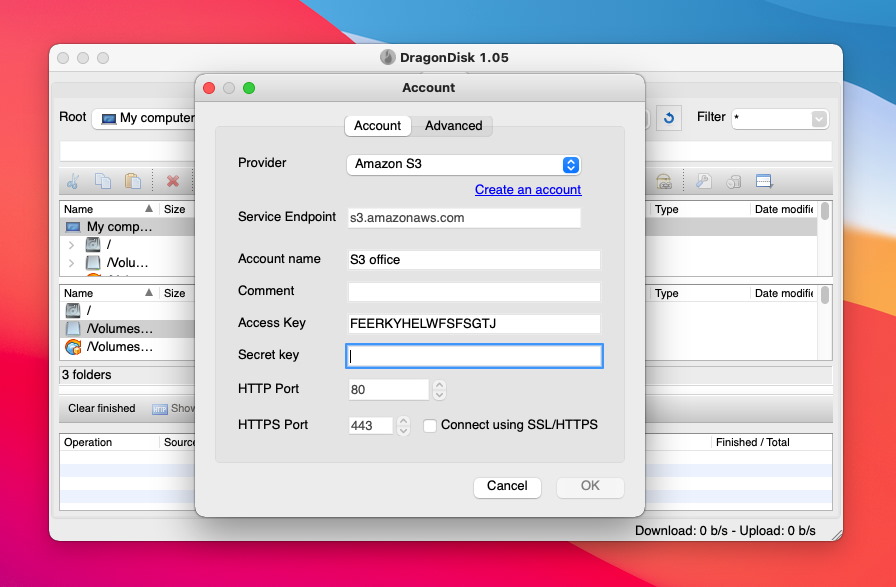Click the Service Endpoint field
The height and width of the screenshot is (587, 896).
pyautogui.click(x=464, y=218)
